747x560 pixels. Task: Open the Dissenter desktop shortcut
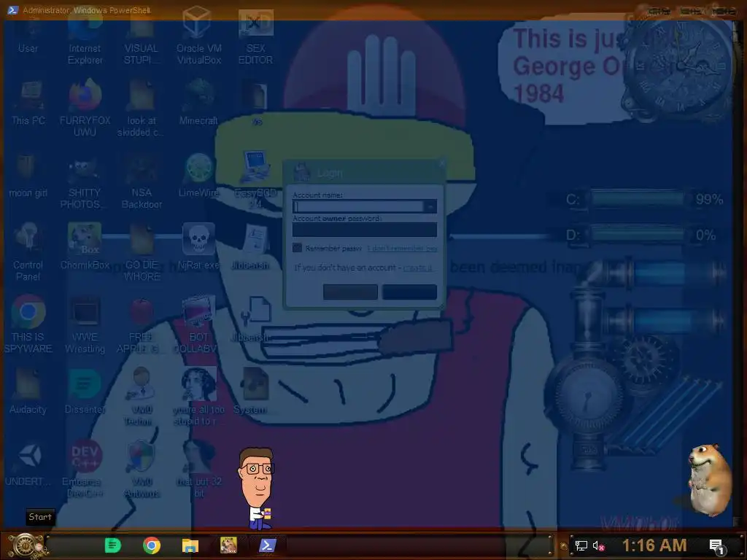pyautogui.click(x=85, y=392)
